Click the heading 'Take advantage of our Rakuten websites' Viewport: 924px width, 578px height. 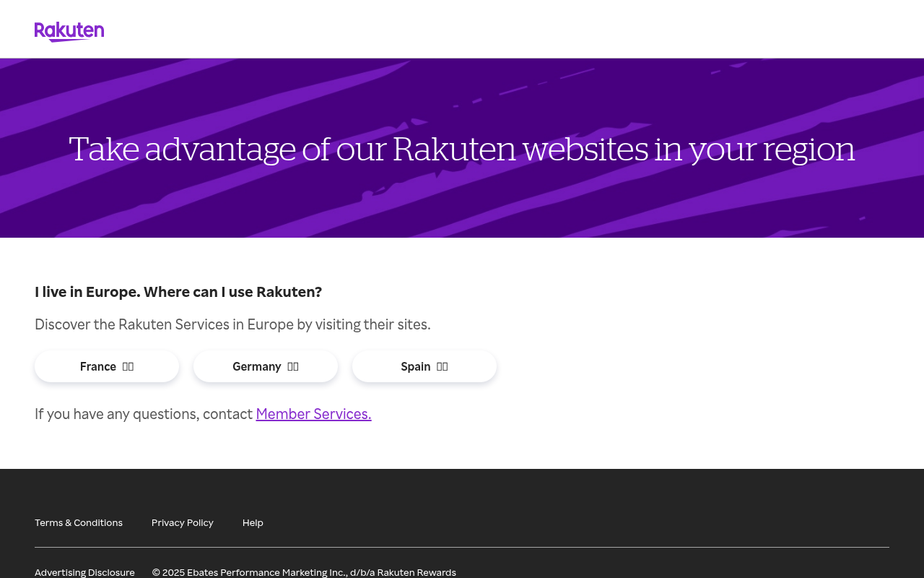point(462,149)
